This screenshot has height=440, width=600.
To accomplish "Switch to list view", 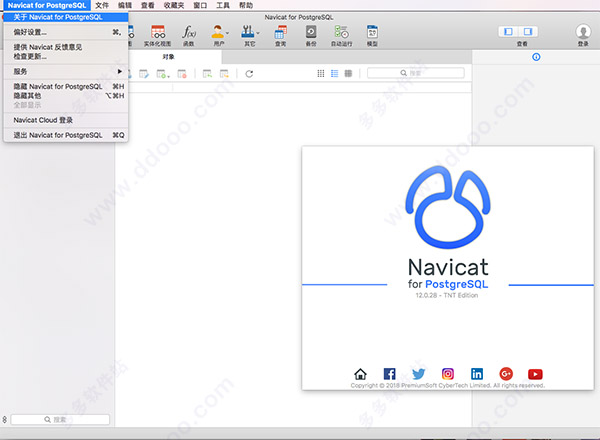I will coord(334,73).
